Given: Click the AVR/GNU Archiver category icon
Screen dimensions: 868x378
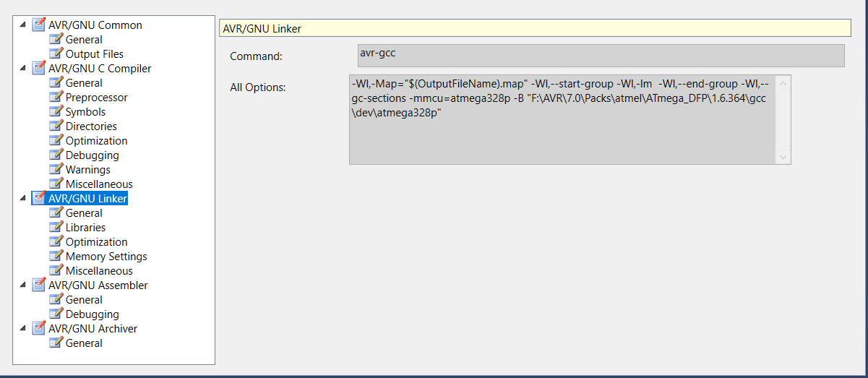Looking at the screenshot, I should 38,328.
